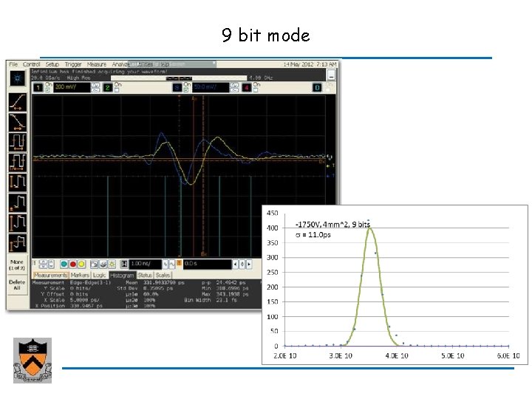
Task: Click the Std Dev value text
Action: [158, 288]
